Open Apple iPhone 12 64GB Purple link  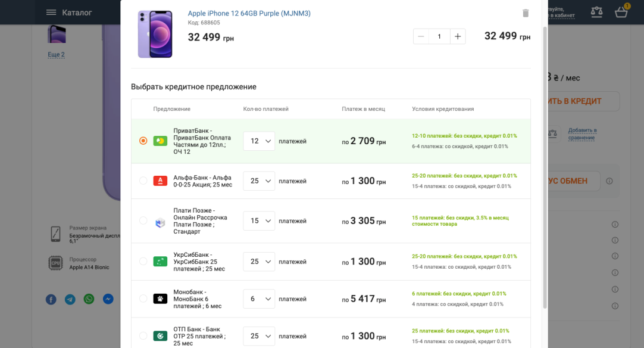click(249, 13)
